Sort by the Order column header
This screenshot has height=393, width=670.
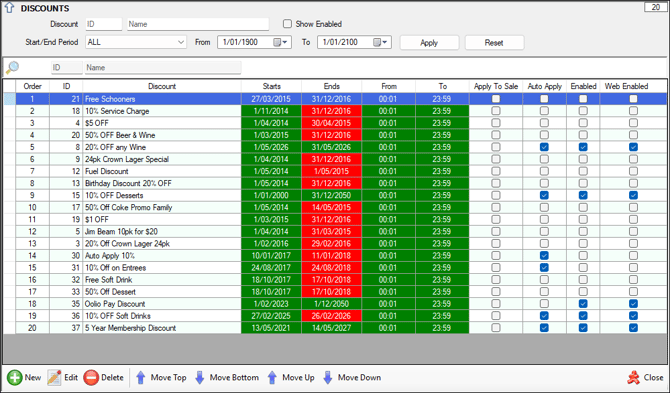[32, 86]
